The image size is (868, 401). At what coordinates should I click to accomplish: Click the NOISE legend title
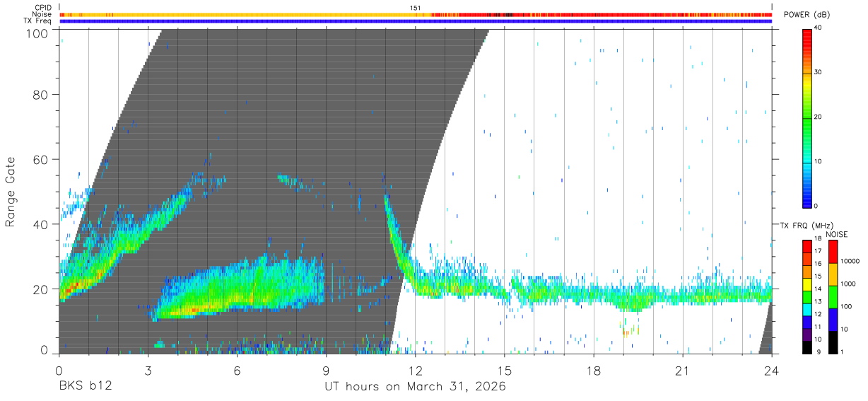click(836, 234)
